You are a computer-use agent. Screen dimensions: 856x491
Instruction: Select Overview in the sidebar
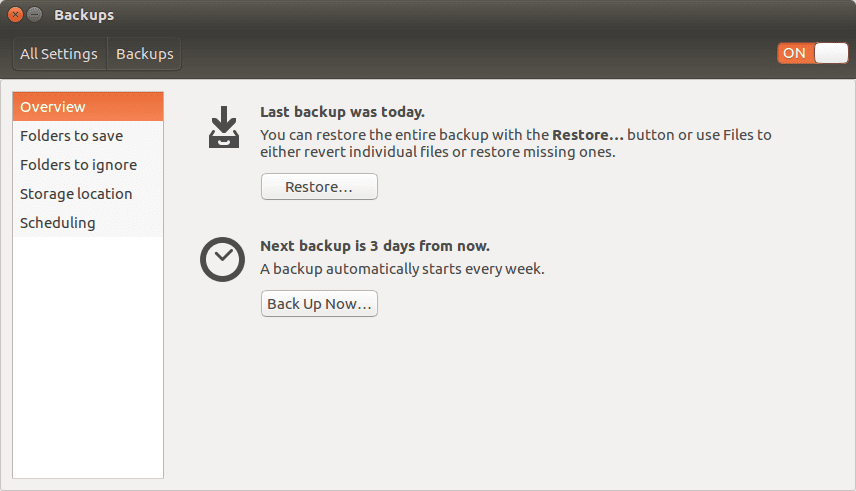point(87,107)
